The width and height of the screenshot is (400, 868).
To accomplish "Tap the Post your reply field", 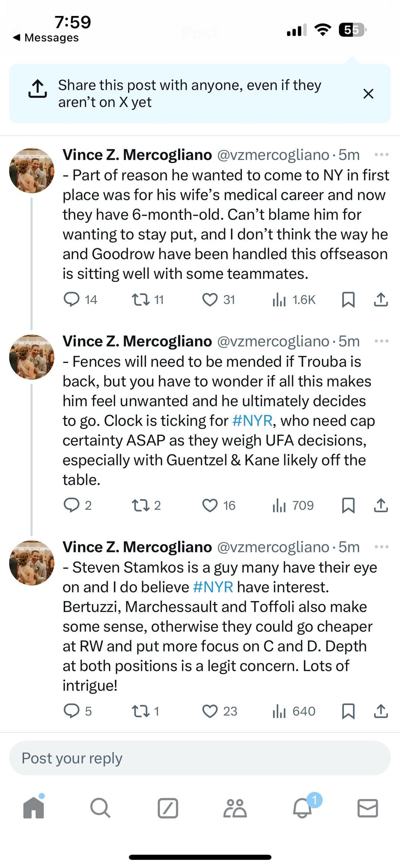I will 200,758.
